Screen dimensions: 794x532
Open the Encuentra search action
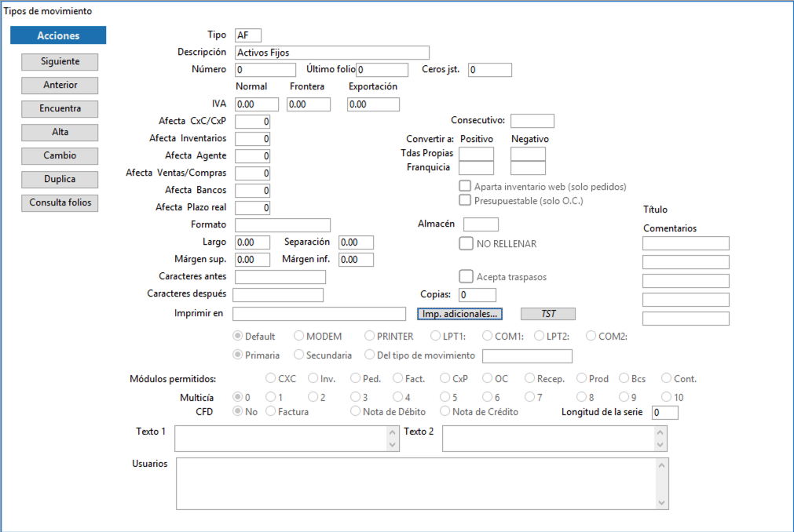[60, 109]
